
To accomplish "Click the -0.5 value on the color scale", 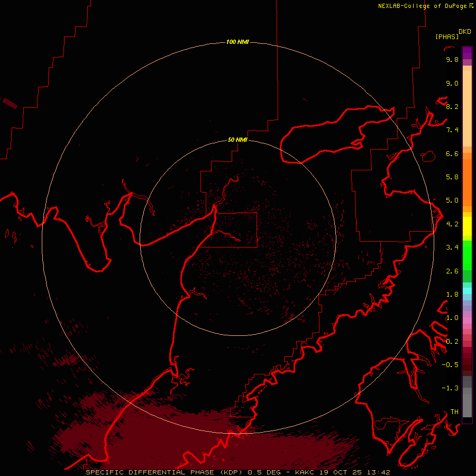I will coord(450,365).
